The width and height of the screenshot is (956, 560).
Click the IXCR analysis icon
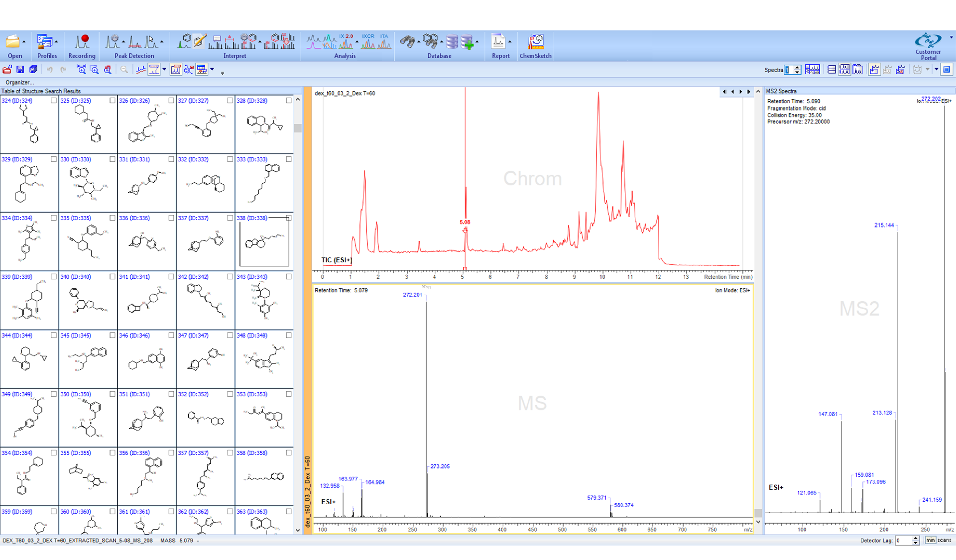[x=368, y=41]
